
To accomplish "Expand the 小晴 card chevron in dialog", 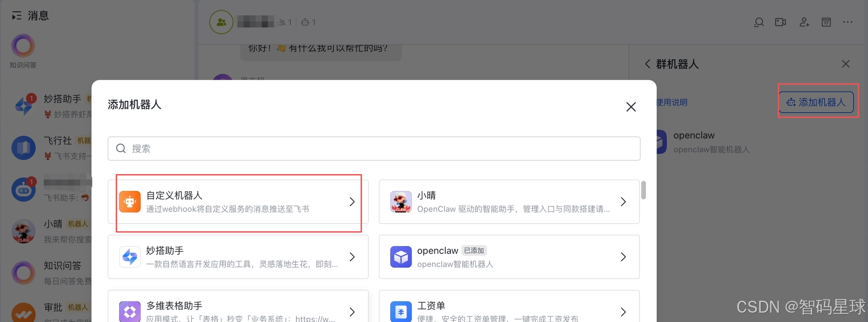I will [623, 202].
